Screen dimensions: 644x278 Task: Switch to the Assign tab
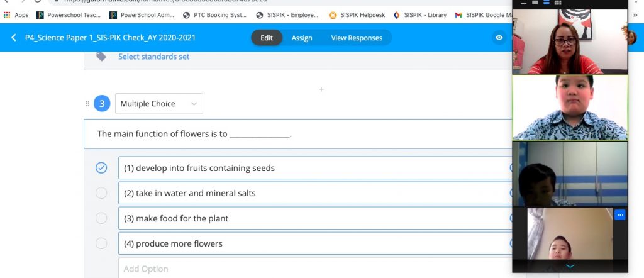tap(302, 38)
